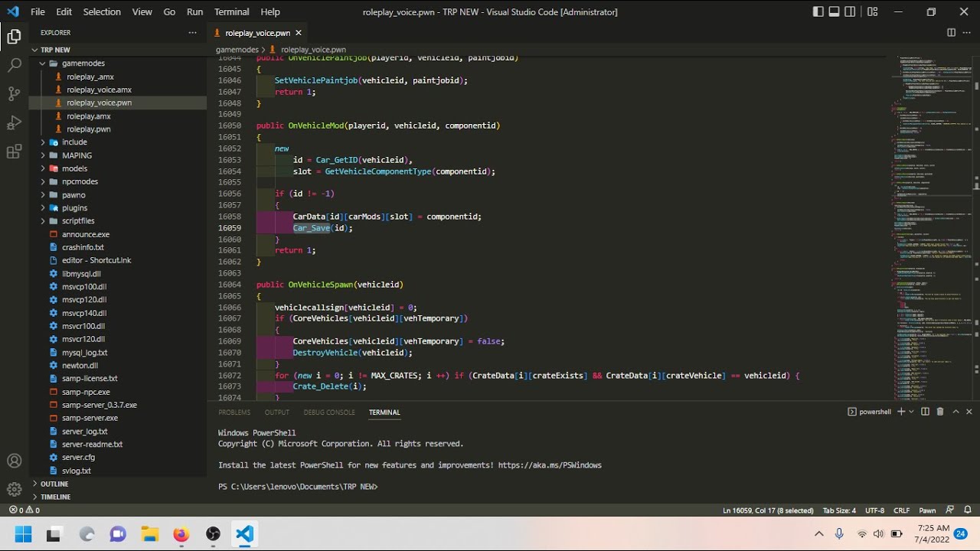This screenshot has height=551, width=980.
Task: Open Windows Start menu
Action: [23, 533]
